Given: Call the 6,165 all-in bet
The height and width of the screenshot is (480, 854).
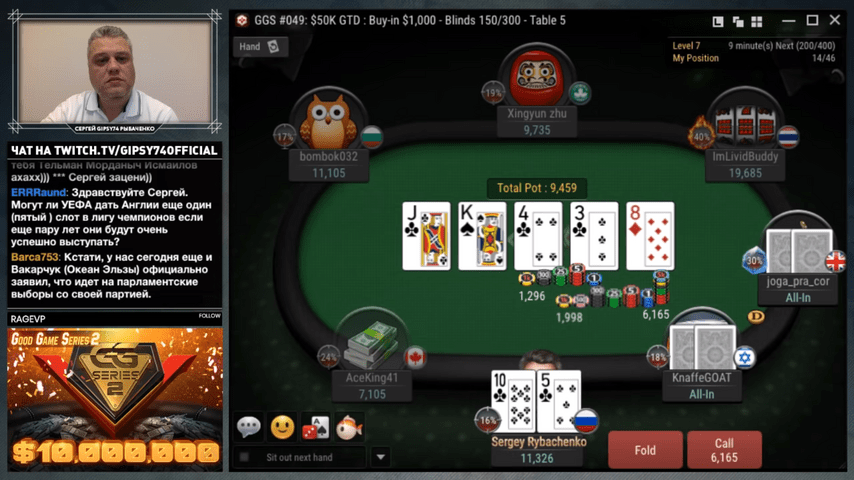Looking at the screenshot, I should pos(724,450).
